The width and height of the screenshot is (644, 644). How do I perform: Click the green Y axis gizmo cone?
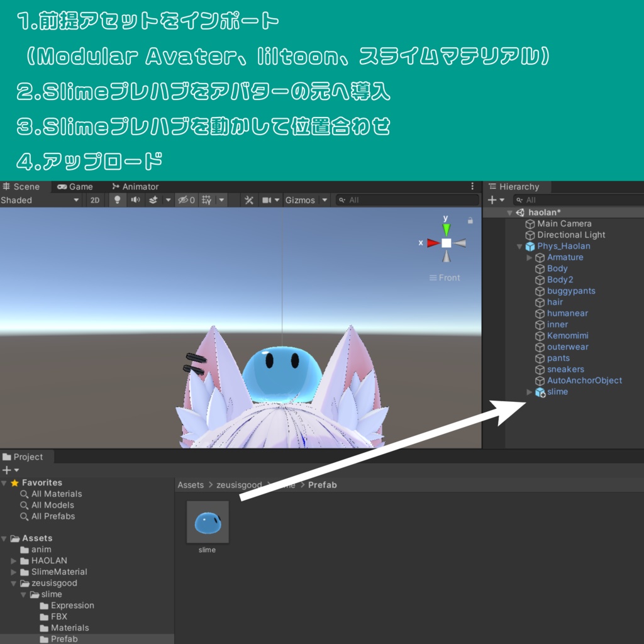click(447, 229)
